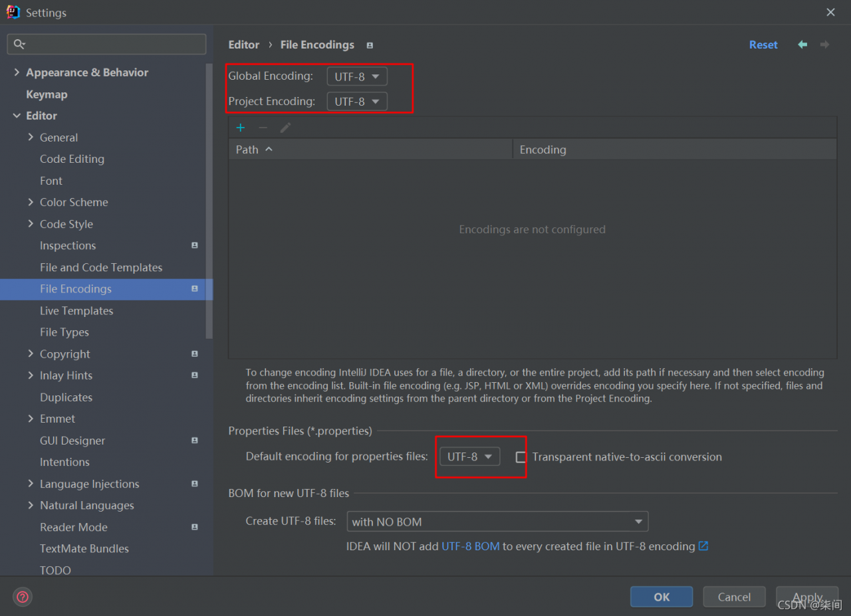The width and height of the screenshot is (851, 616).
Task: Enable Transparent native-to-ascii conversion
Action: pyautogui.click(x=521, y=457)
